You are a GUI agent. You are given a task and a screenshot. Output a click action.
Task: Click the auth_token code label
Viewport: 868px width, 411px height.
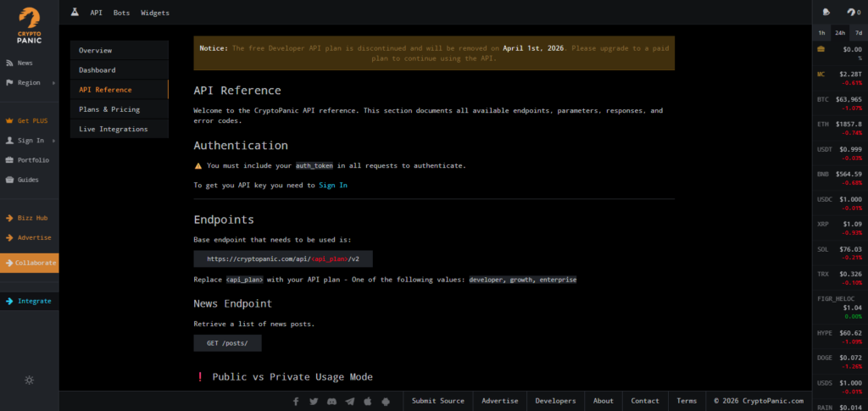314,165
